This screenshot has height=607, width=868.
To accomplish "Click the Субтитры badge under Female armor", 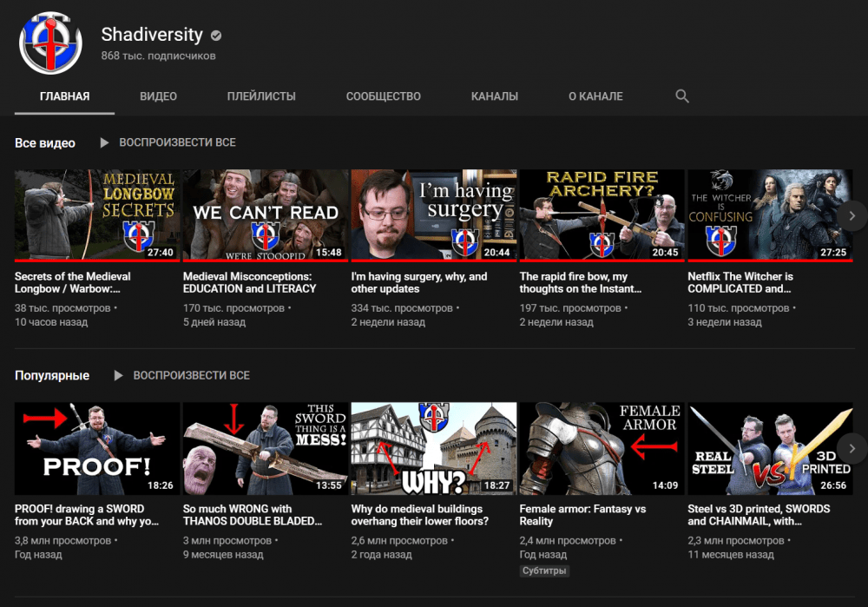I will pos(544,571).
